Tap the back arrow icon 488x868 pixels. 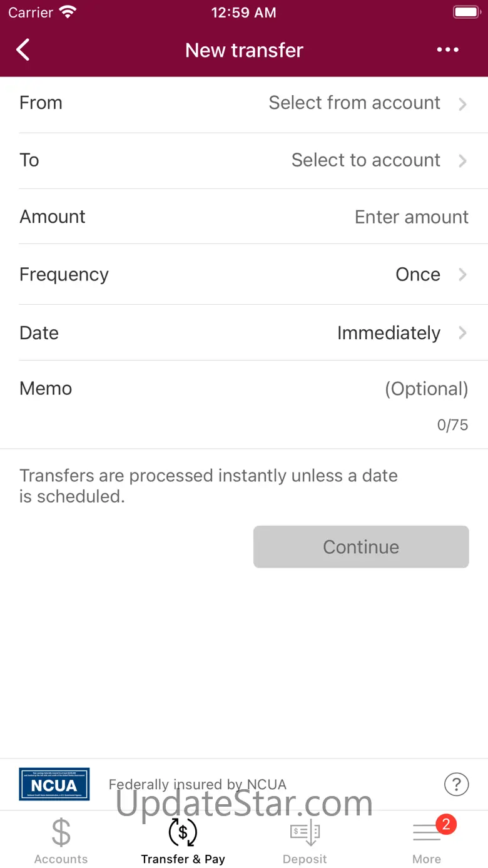(x=23, y=50)
